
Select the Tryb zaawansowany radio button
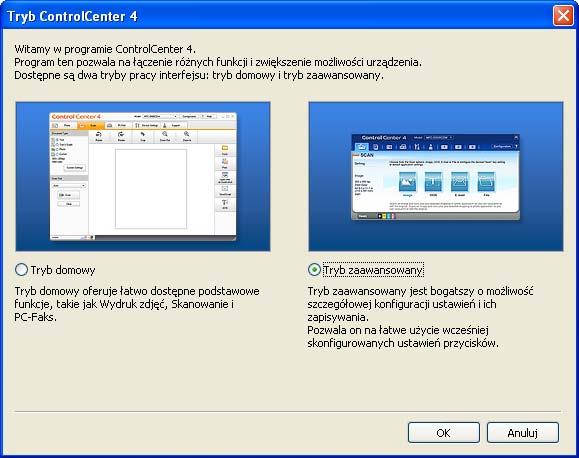pos(314,270)
